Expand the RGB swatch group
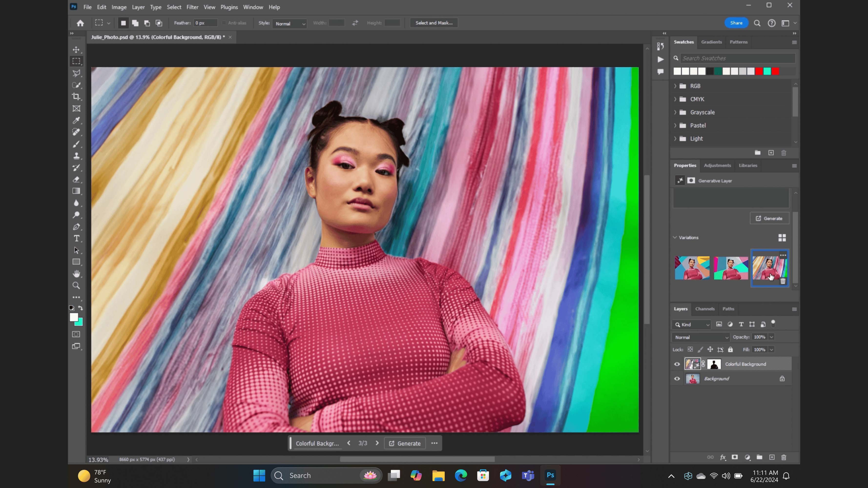This screenshot has width=868, height=488. [x=675, y=86]
